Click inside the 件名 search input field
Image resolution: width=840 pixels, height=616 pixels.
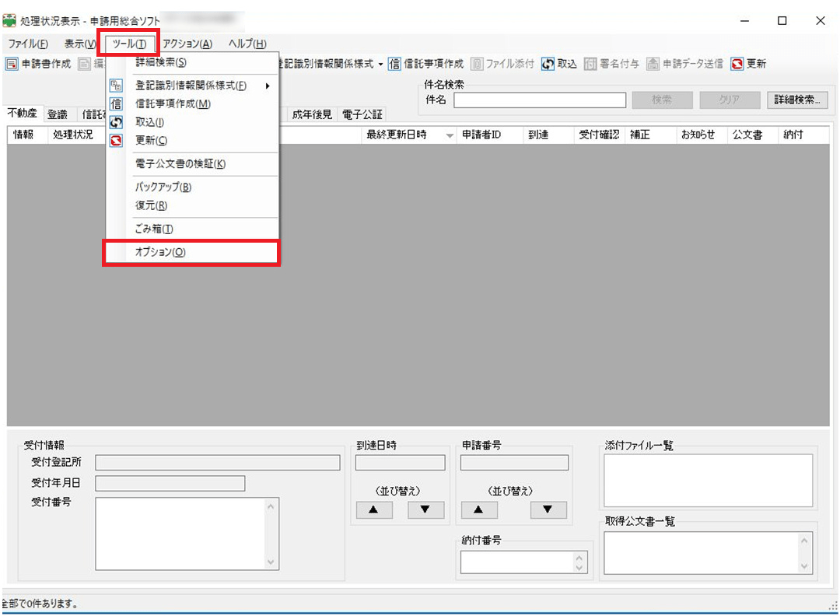[540, 100]
